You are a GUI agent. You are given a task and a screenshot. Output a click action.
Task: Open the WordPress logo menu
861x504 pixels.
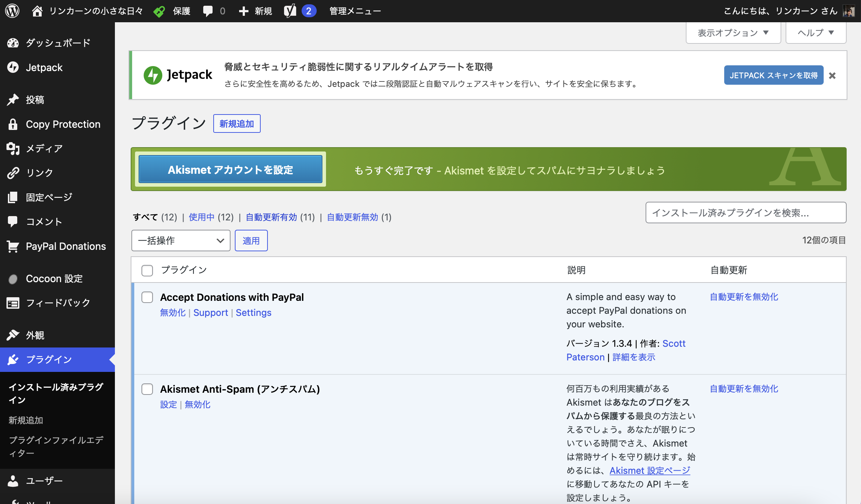click(12, 11)
